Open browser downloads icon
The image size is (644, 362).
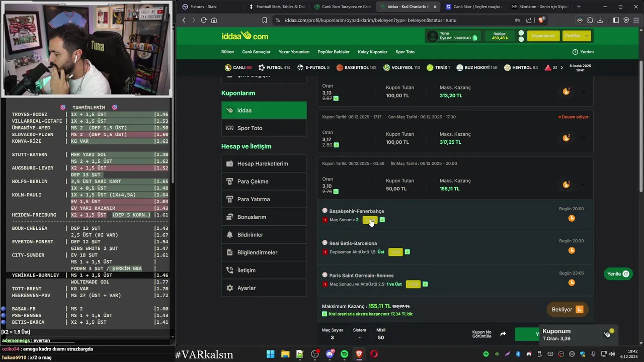click(x=600, y=20)
